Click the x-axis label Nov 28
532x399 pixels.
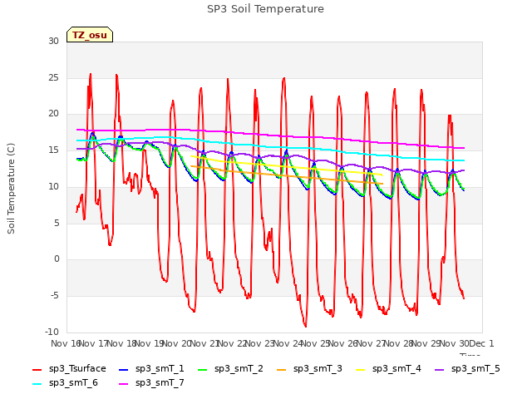coord(398,343)
